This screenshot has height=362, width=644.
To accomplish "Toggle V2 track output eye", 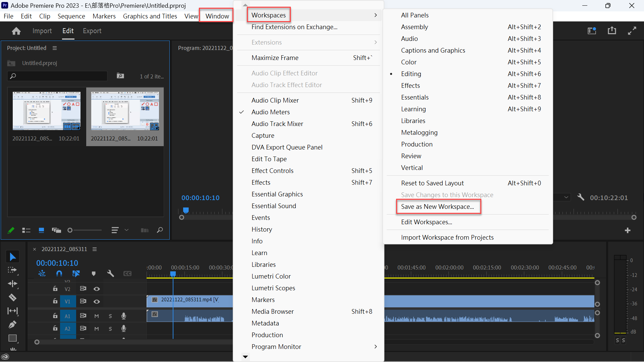I will (97, 289).
